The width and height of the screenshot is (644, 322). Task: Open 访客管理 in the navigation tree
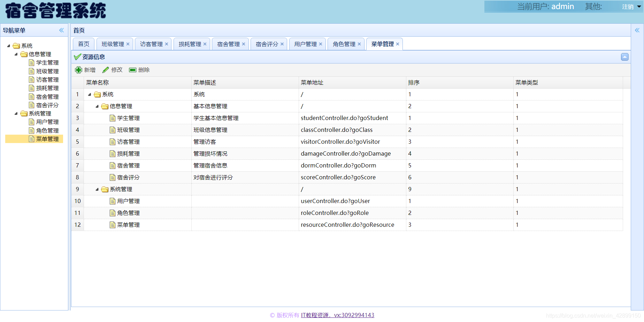coord(47,80)
